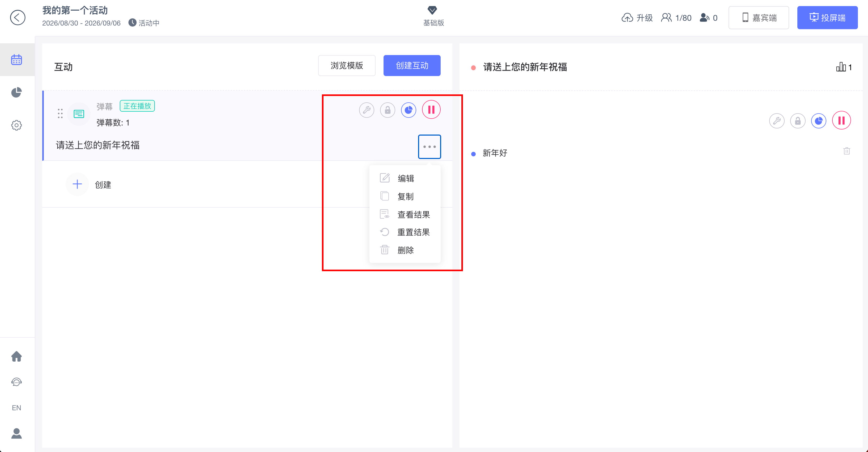Choose 编辑 from the context menu
The image size is (868, 452).
coord(405,178)
